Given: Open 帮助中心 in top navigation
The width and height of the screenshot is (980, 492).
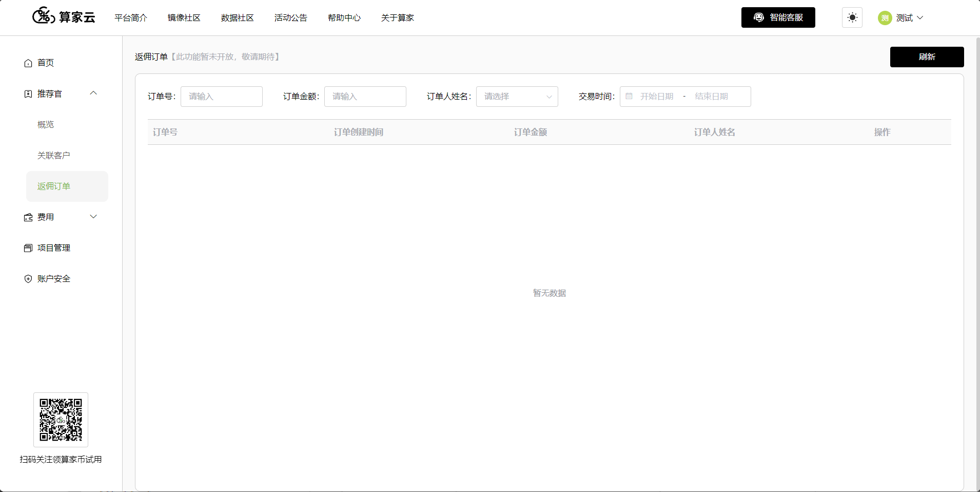Looking at the screenshot, I should [344, 18].
